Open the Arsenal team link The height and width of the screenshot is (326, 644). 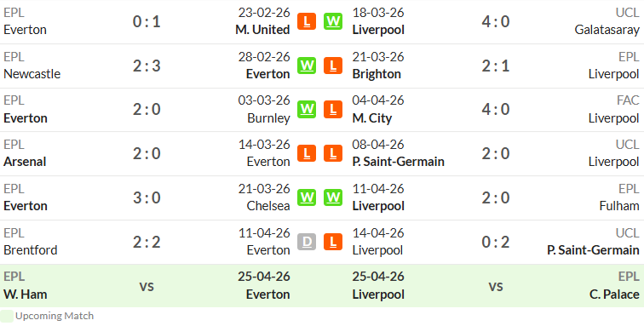point(25,162)
